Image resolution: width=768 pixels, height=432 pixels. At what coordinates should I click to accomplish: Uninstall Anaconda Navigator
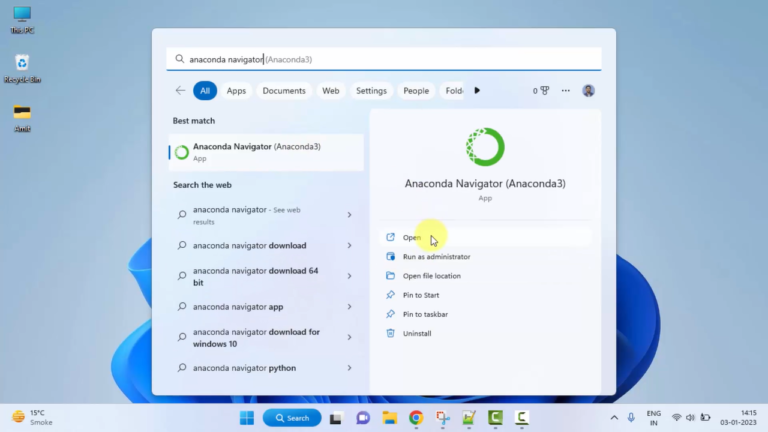pyautogui.click(x=417, y=333)
